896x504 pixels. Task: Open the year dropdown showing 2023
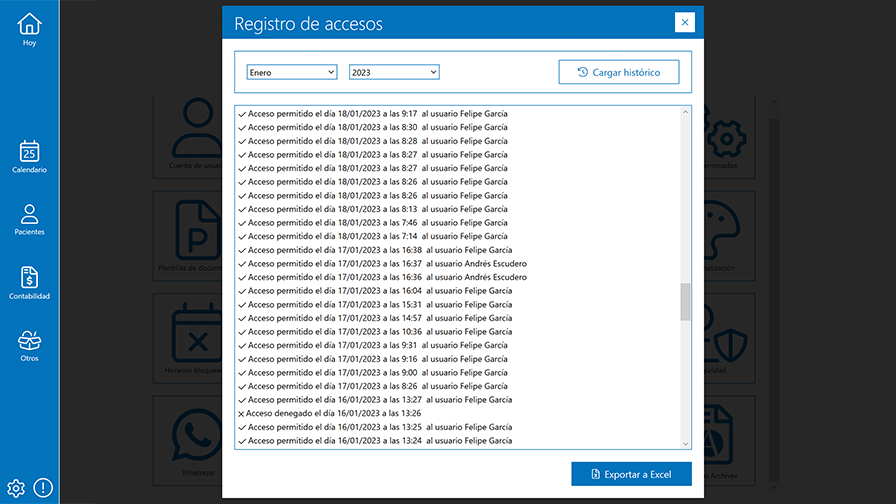[394, 72]
